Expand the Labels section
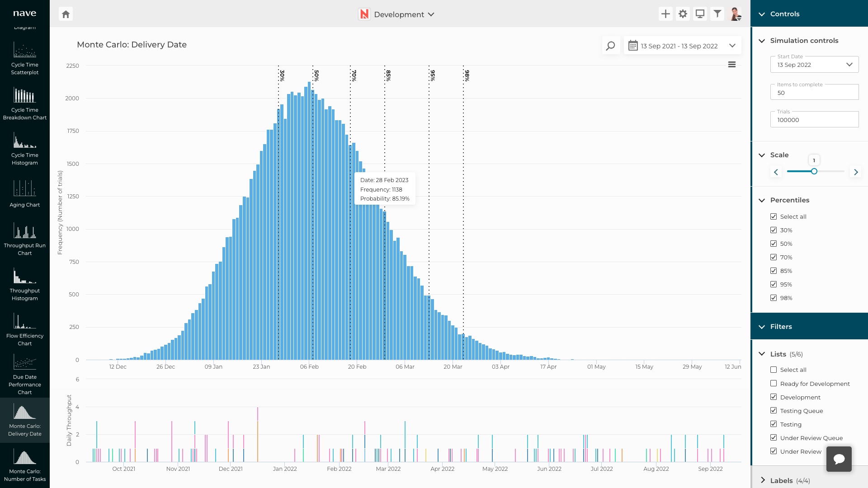This screenshot has width=868, height=488. click(763, 480)
